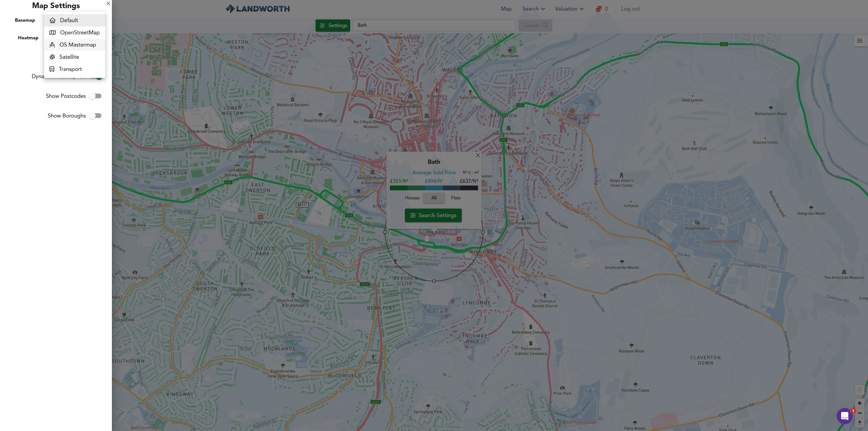Image resolution: width=868 pixels, height=431 pixels.
Task: Turn on Show Boroughs switch
Action: tap(95, 115)
